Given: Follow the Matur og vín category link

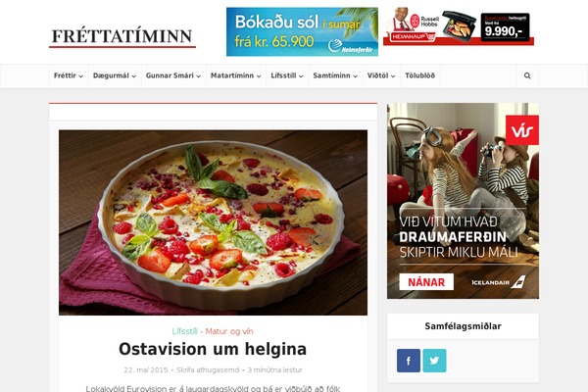Looking at the screenshot, I should [229, 331].
